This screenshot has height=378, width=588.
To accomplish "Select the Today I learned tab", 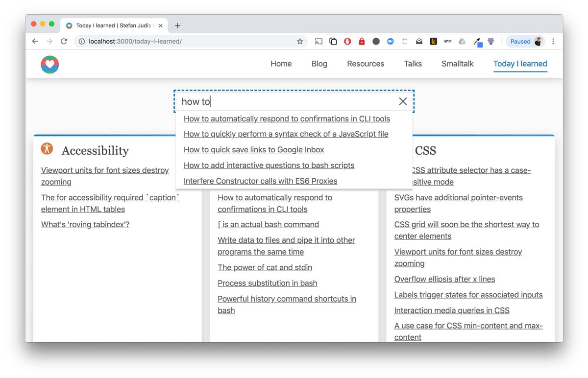I will pos(520,64).
